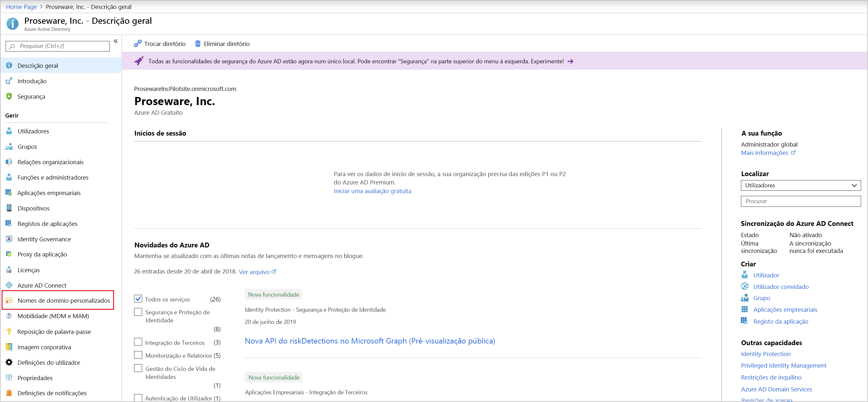Check the Autenticação de Utilizador checkbox

coord(138,398)
